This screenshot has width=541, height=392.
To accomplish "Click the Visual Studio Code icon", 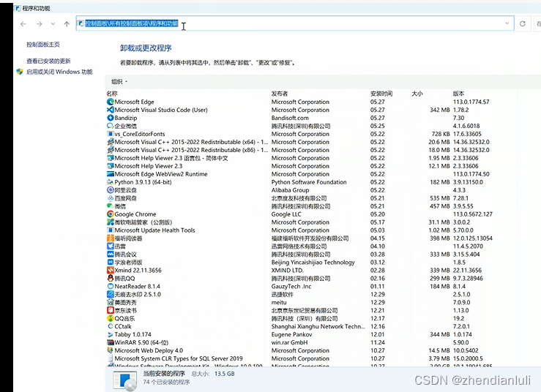I will [x=110, y=110].
